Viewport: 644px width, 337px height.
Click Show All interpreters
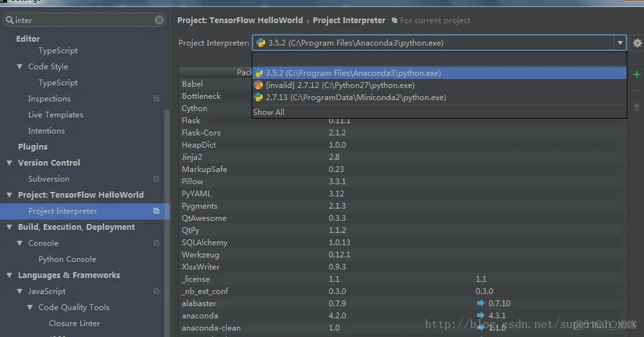(x=268, y=112)
